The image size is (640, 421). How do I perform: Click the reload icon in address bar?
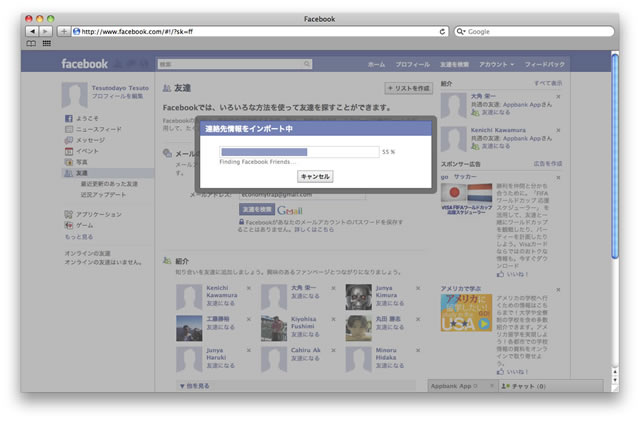pyautogui.click(x=442, y=31)
